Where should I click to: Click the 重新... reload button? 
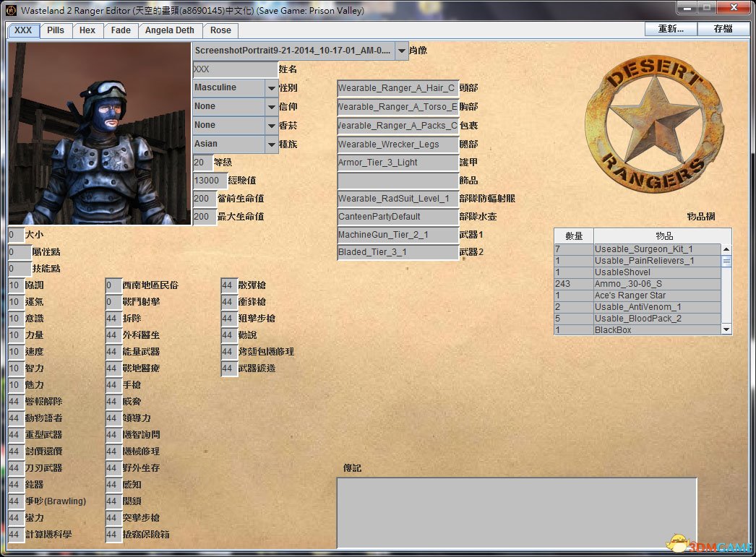(671, 29)
